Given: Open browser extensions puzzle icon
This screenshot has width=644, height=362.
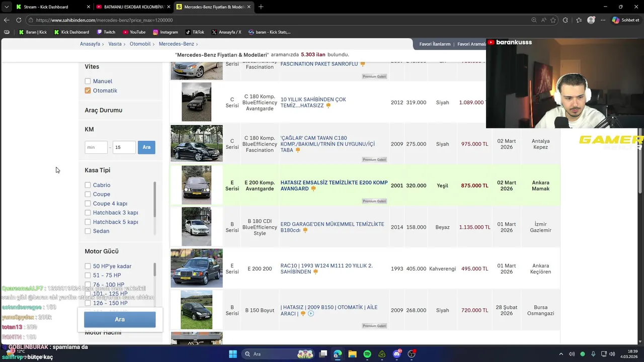Looking at the screenshot, I should (x=566, y=20).
